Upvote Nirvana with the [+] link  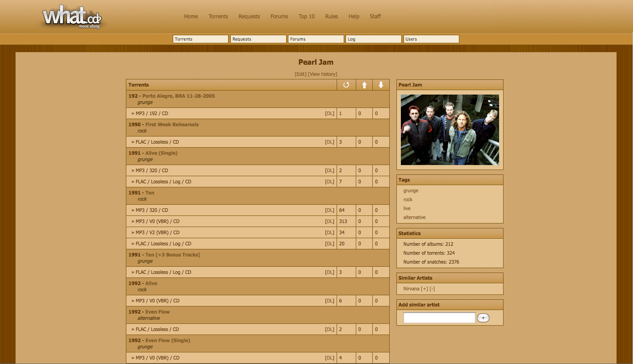click(424, 289)
